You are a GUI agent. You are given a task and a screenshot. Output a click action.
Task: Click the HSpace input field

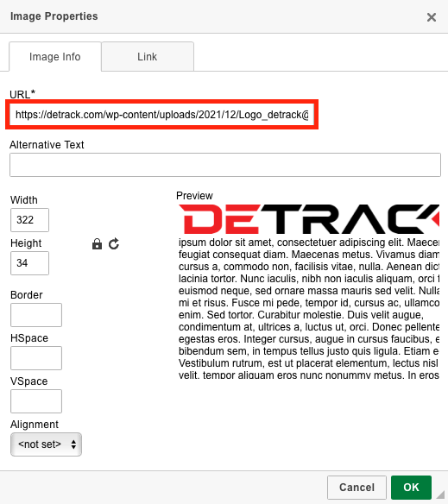point(36,358)
